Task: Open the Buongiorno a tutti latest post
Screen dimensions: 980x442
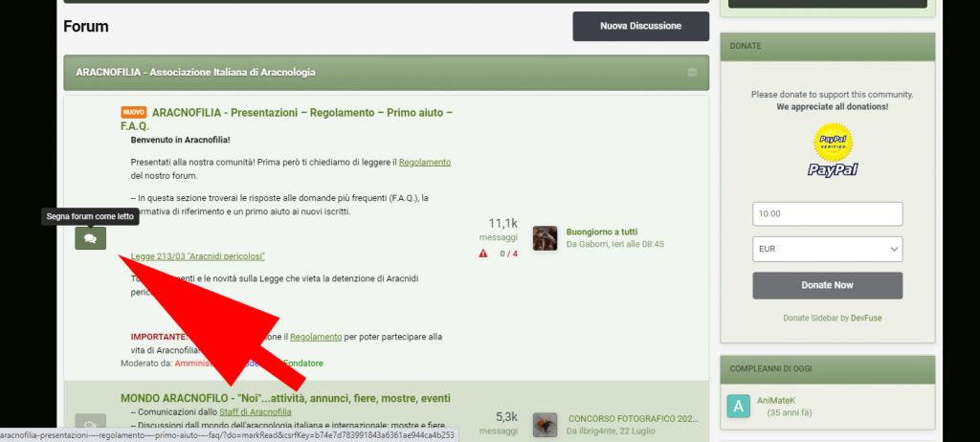Action: coord(601,232)
